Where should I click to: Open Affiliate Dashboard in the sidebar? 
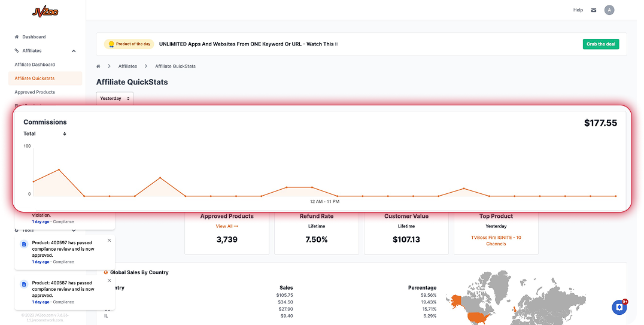point(35,65)
